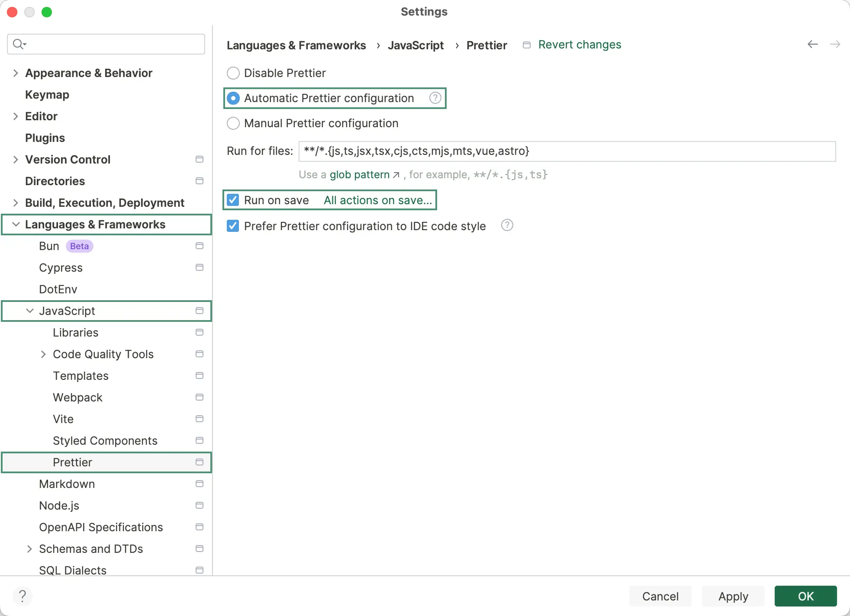
Task: Click project-level icon beside Vite
Action: (200, 419)
